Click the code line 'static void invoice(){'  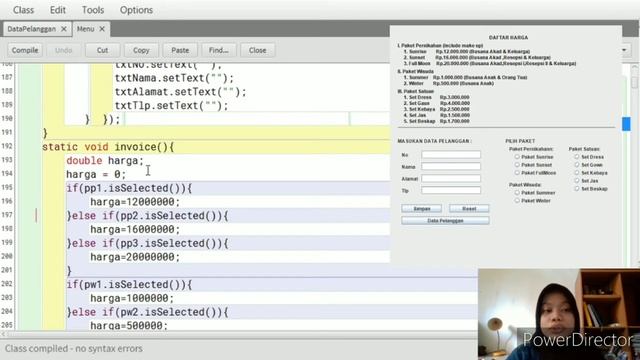click(108, 147)
